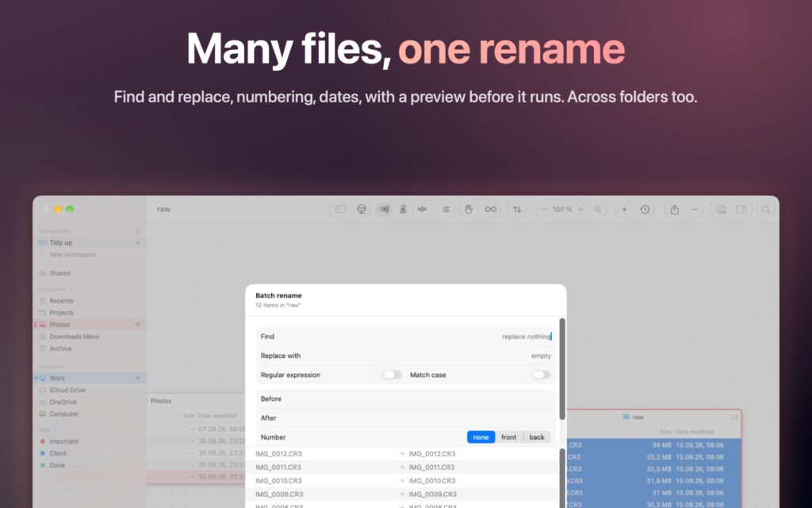
Task: Select the IMG_0009.CR3 preview row
Action: click(402, 494)
